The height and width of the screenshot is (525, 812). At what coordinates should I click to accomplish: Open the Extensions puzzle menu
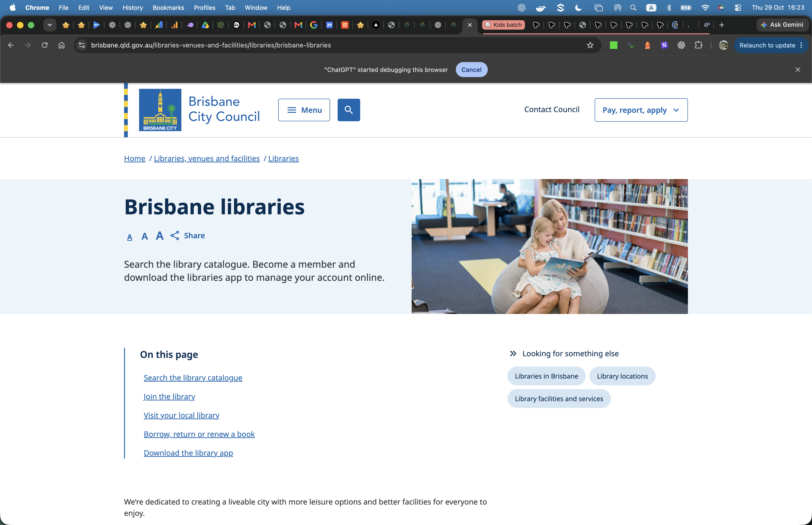[698, 45]
